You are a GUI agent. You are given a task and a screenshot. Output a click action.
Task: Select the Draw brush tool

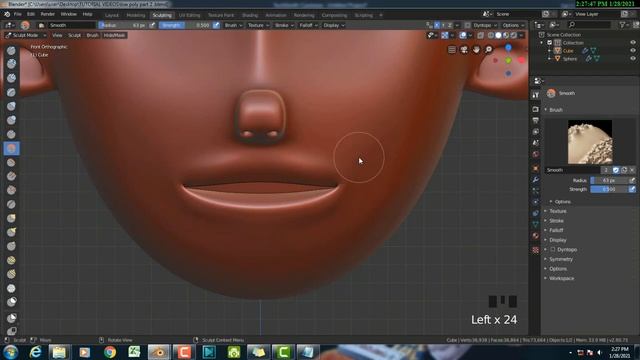[11, 50]
